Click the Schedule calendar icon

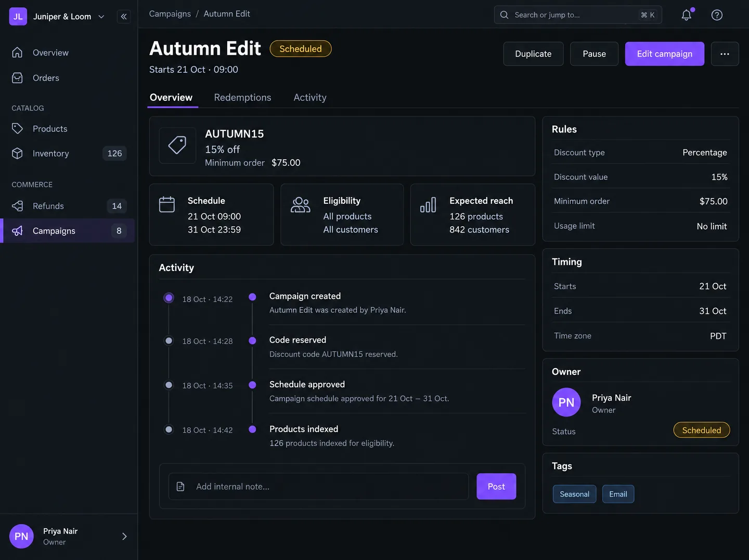(x=167, y=204)
